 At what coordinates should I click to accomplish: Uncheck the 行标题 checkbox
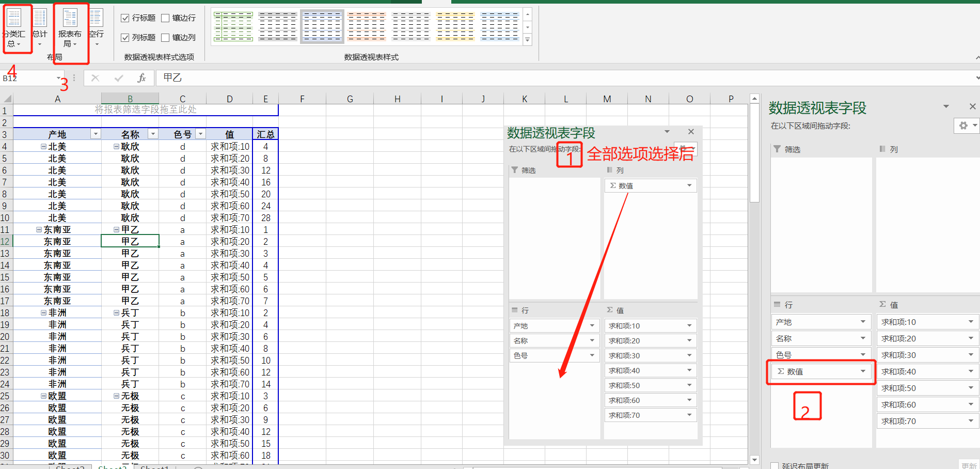coord(124,17)
